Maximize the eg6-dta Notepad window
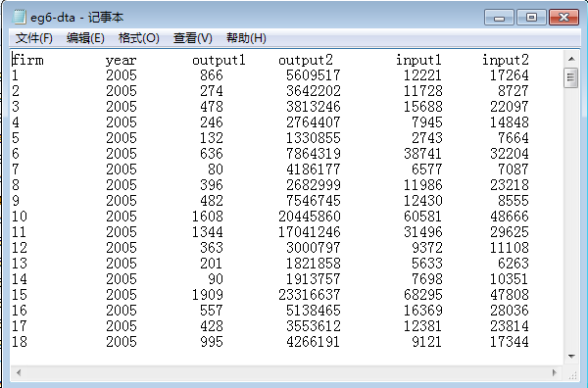 point(531,18)
